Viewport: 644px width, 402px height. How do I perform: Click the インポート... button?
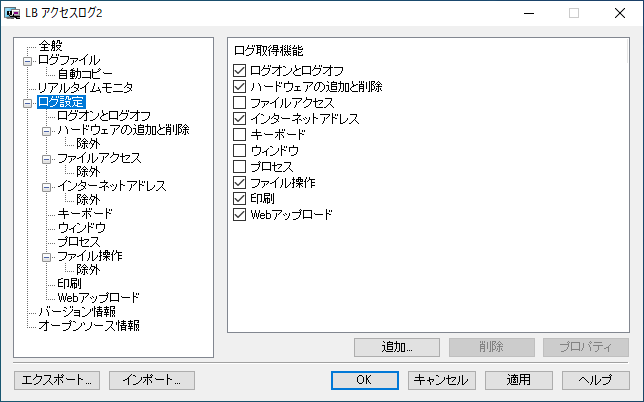click(152, 380)
